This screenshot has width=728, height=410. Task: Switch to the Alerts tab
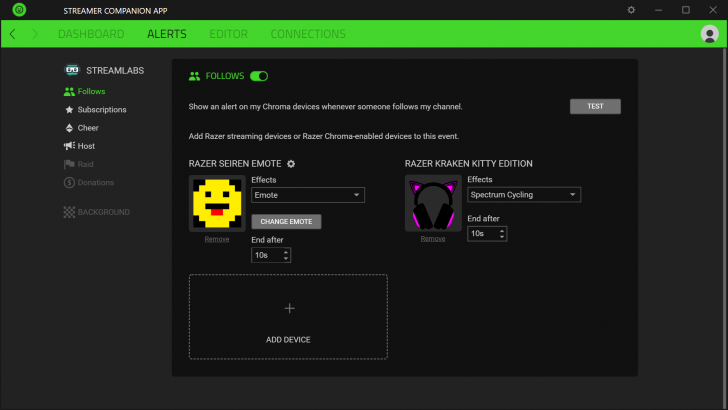click(x=167, y=34)
